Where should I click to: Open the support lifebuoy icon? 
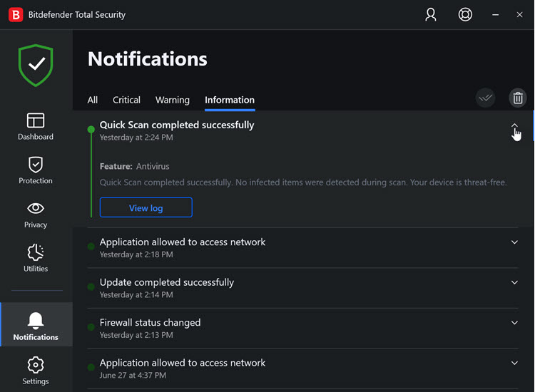465,14
